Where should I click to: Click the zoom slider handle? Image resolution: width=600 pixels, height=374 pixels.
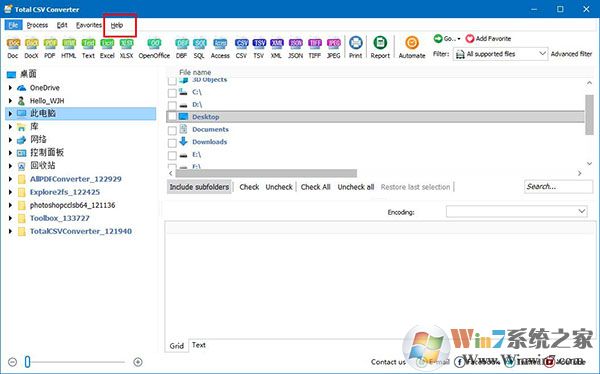pos(28,362)
